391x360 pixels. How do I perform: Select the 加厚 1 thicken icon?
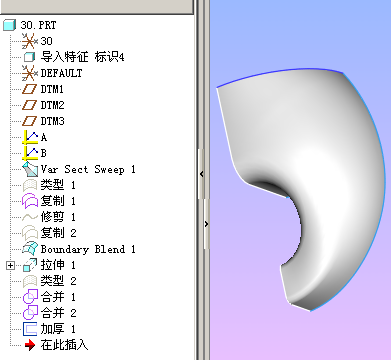click(30, 329)
